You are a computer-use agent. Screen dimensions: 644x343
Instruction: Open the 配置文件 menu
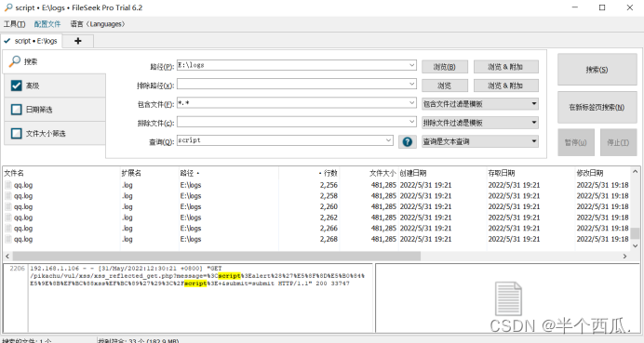click(47, 24)
